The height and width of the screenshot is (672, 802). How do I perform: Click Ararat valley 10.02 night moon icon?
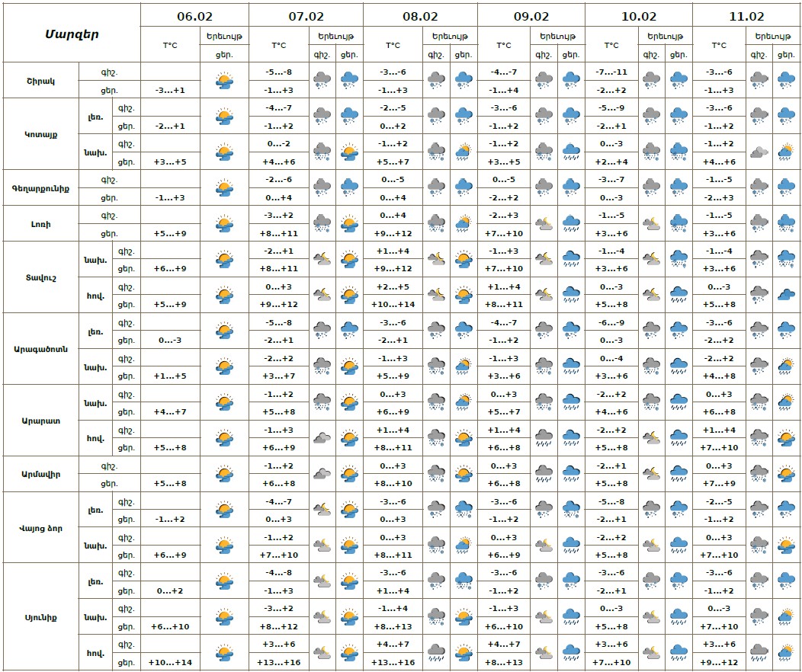click(x=652, y=437)
